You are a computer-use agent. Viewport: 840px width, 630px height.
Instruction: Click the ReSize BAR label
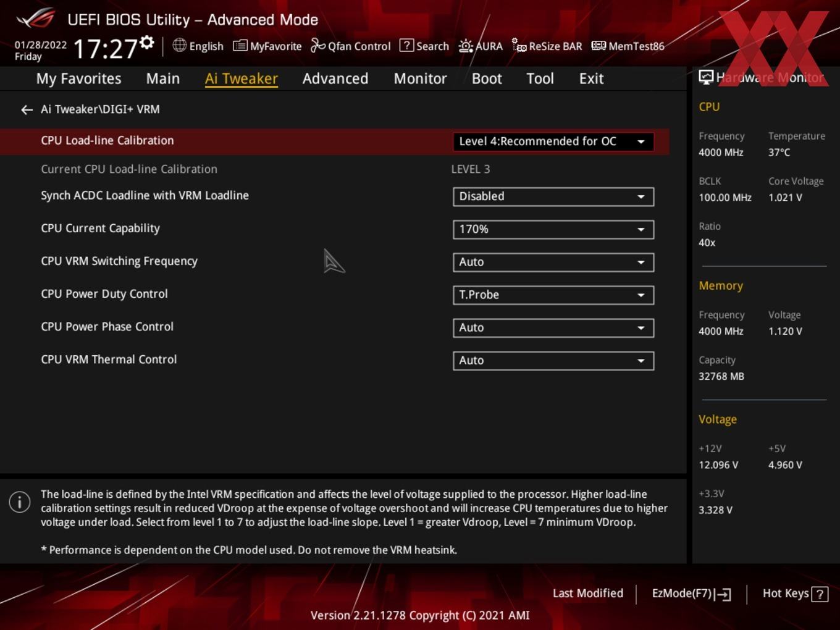[555, 46]
